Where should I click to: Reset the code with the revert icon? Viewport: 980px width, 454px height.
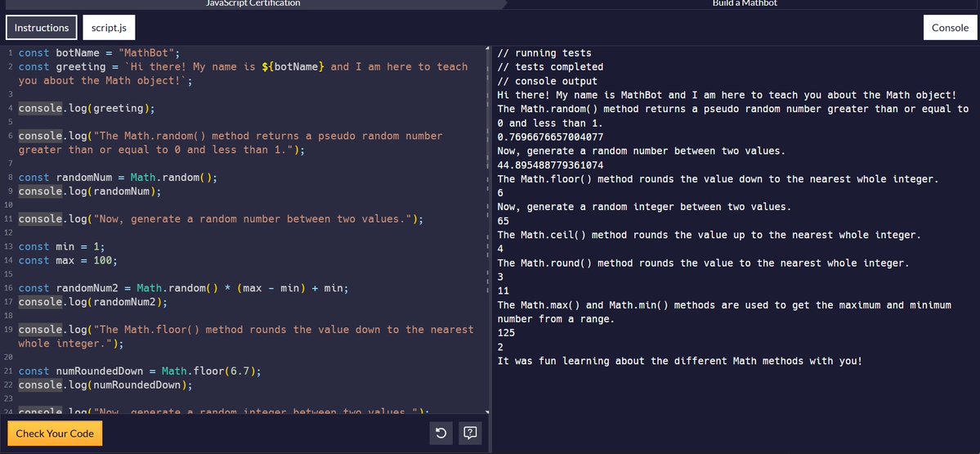click(x=441, y=433)
